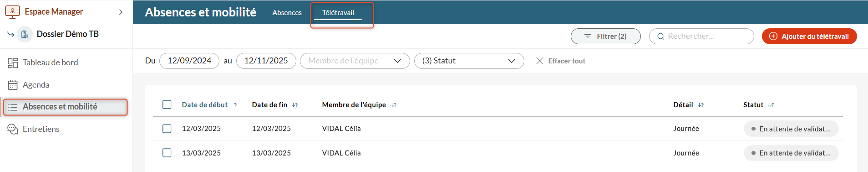Sort by Membre de l'équipe column icon
The width and height of the screenshot is (868, 172).
[x=394, y=105]
